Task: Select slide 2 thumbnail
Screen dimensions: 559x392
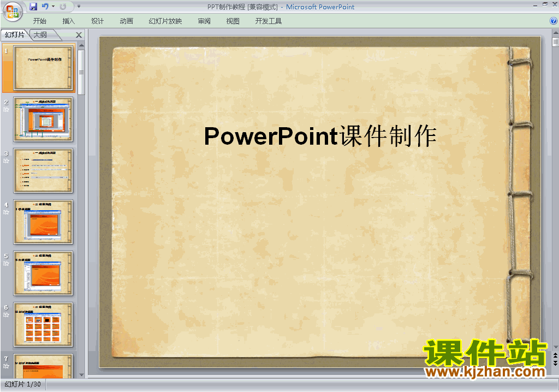Action: point(43,119)
